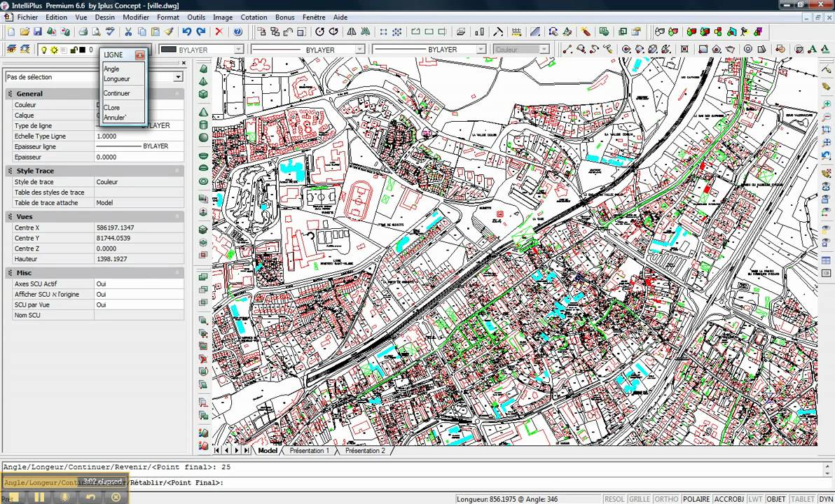Image resolution: width=835 pixels, height=504 pixels.
Task: Click the sphere solid icon in the vertical toolbar
Action: pyautogui.click(x=203, y=137)
